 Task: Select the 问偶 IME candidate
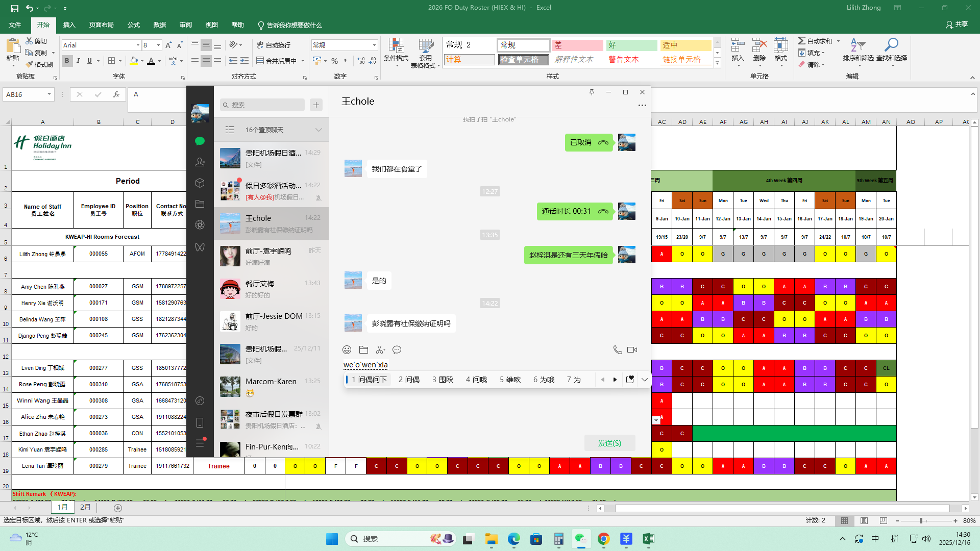point(409,380)
